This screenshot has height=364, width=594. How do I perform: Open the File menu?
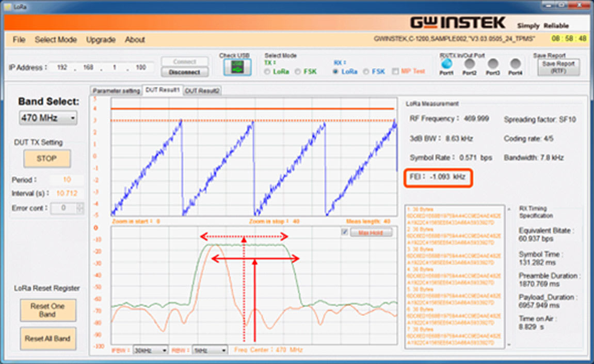19,40
